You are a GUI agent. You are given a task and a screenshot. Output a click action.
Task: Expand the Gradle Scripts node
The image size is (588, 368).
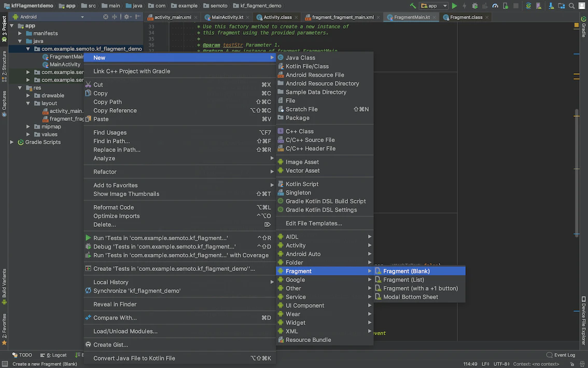tap(12, 142)
